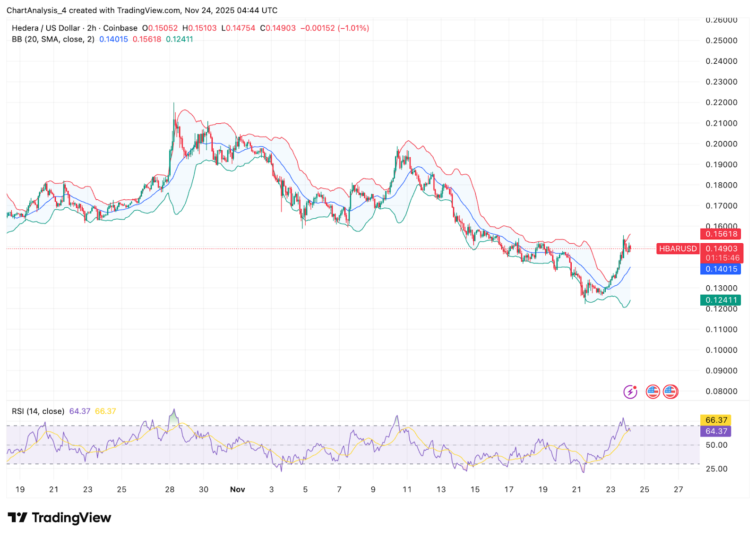Image resolution: width=756 pixels, height=537 pixels.
Task: Click the left US flag event icon
Action: pos(653,392)
